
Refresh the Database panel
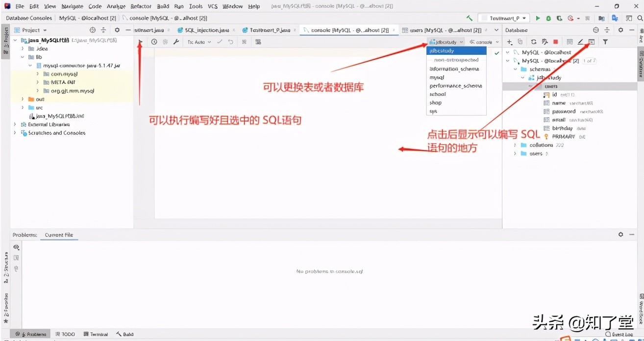click(534, 42)
